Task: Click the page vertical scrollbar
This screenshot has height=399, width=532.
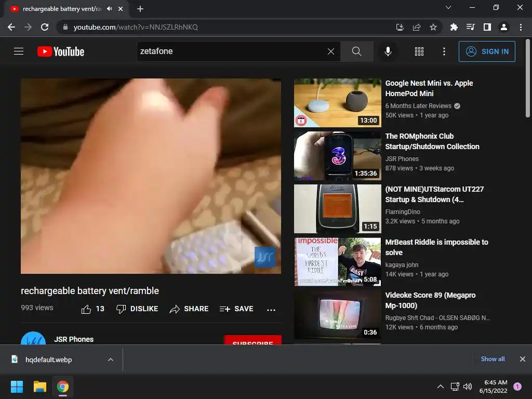Action: click(528, 79)
